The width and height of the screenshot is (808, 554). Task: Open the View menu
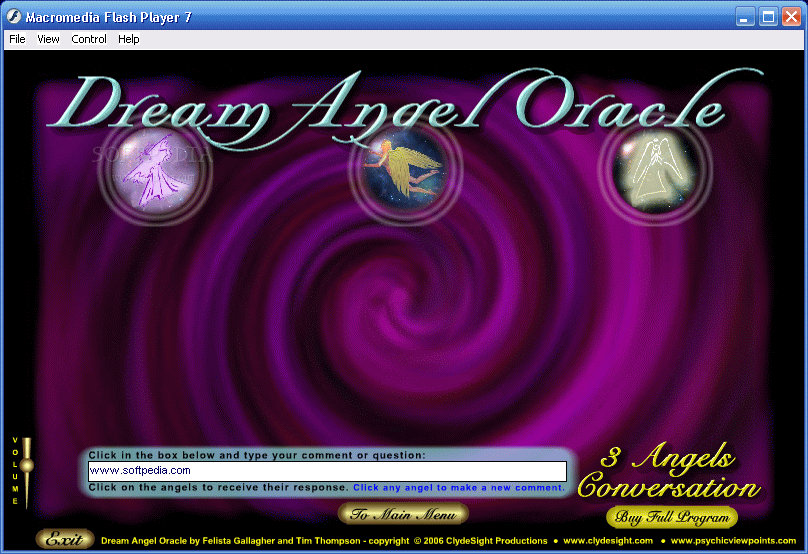click(x=48, y=39)
